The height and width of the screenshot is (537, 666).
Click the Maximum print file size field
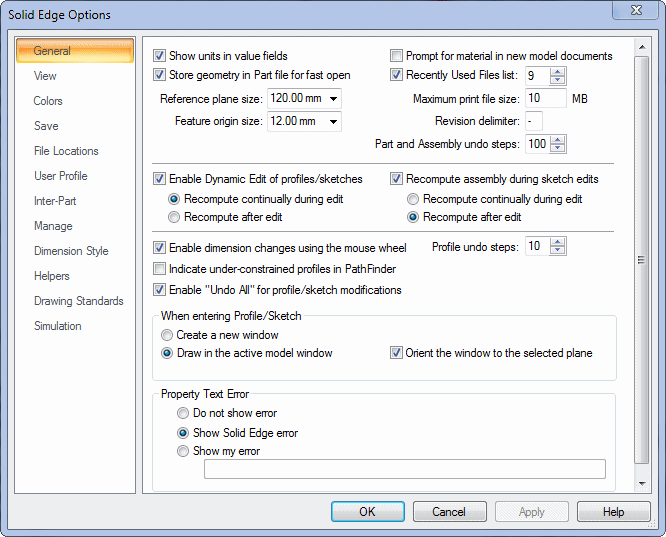click(x=545, y=99)
